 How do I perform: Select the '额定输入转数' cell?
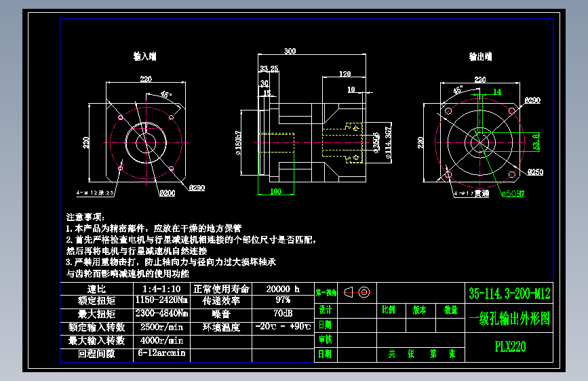click(x=97, y=327)
